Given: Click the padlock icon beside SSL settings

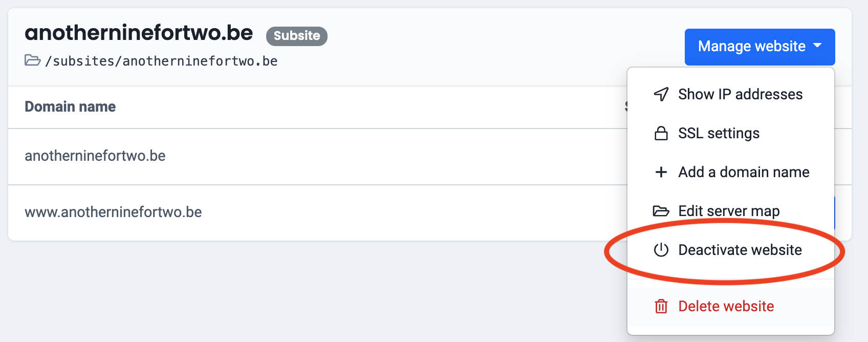Looking at the screenshot, I should [x=661, y=134].
